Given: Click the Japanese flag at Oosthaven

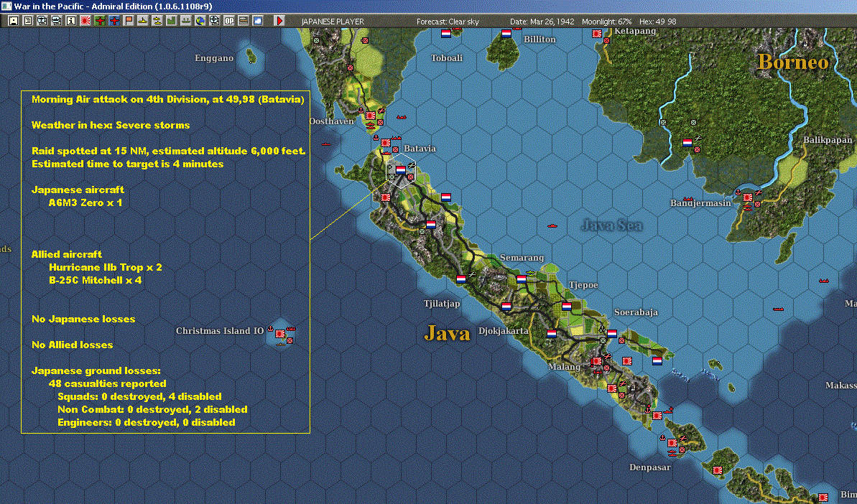Looking at the screenshot, I should pos(371,115).
